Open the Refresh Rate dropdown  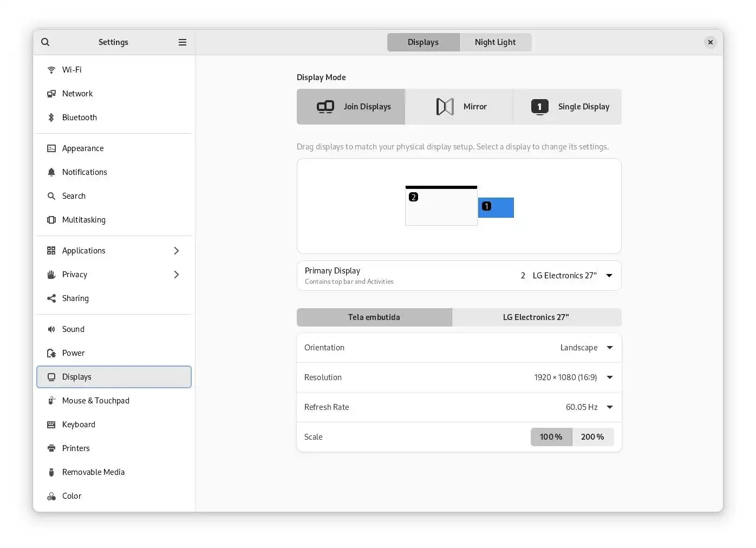coord(459,407)
